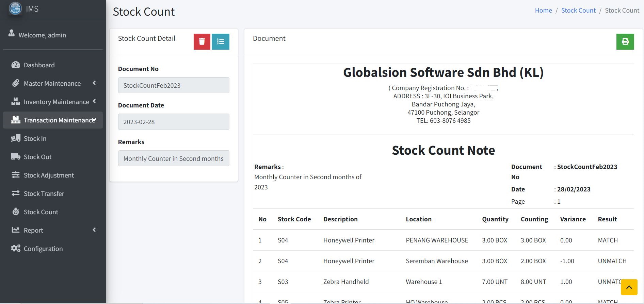Click the Description column header
644x304 pixels.
tap(340, 219)
